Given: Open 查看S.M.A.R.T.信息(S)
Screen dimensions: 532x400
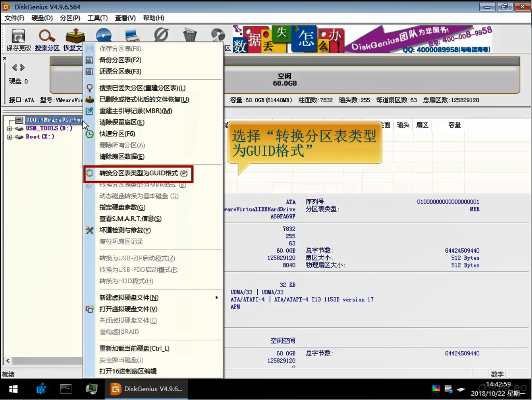Looking at the screenshot, I should (x=153, y=219).
